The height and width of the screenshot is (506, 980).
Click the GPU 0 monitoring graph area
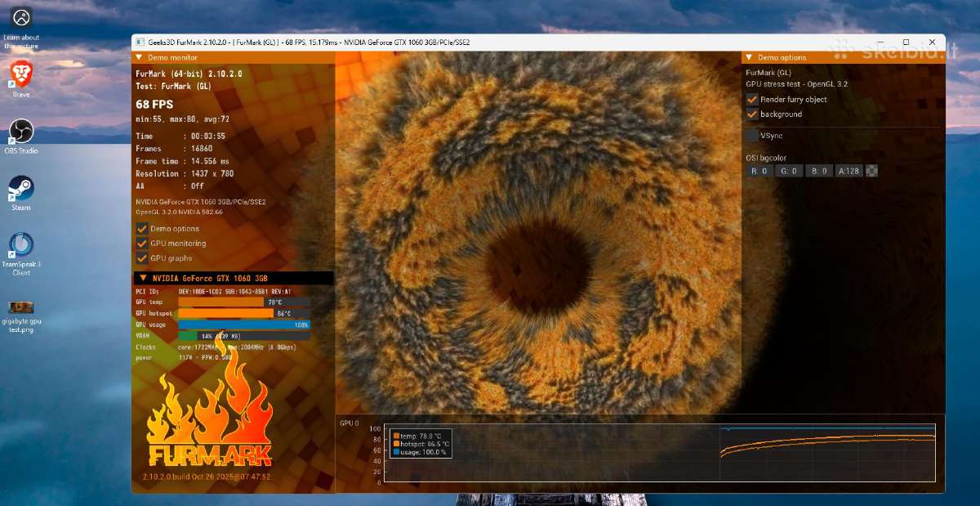(661, 453)
